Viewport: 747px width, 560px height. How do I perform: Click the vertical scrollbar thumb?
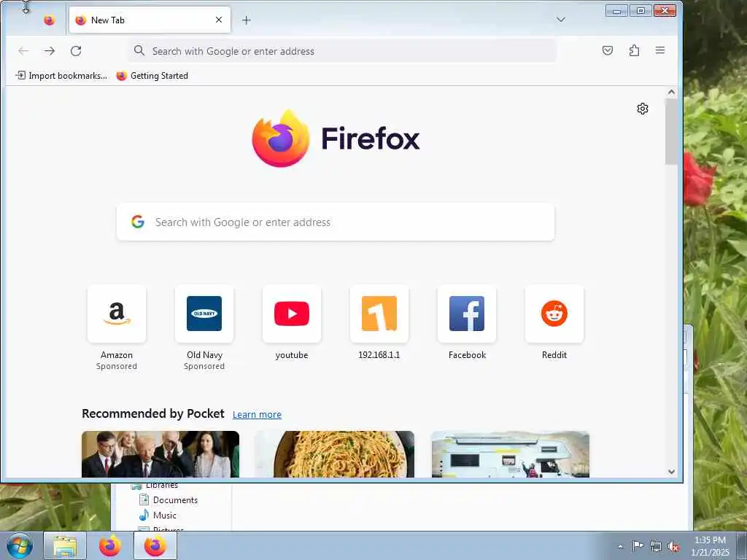(x=671, y=132)
